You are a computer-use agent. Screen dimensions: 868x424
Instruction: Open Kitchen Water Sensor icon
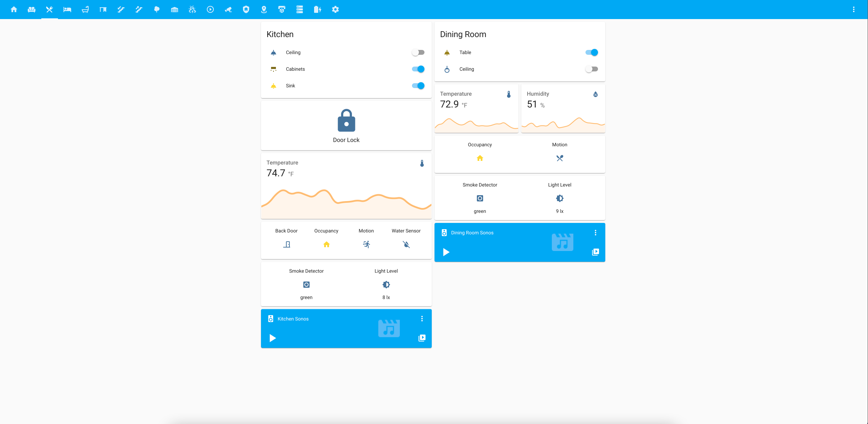click(406, 244)
